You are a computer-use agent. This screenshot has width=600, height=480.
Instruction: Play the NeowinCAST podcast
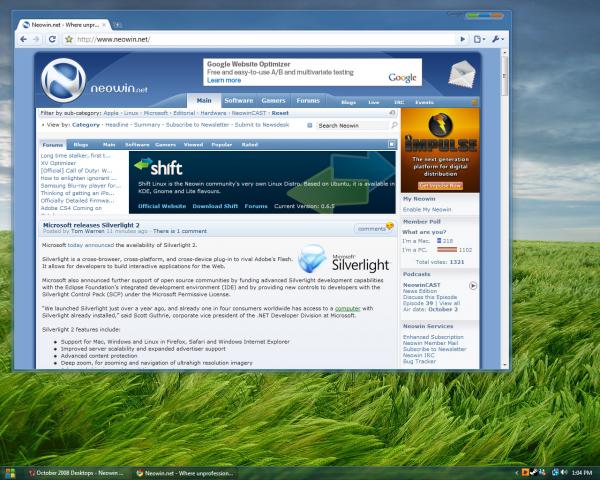pos(473,286)
